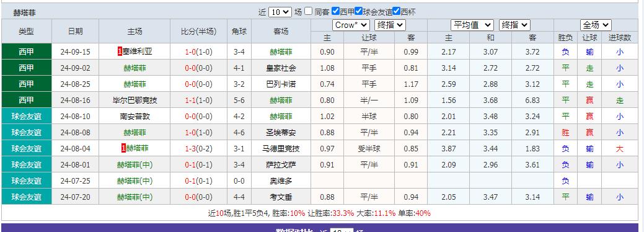The width and height of the screenshot is (644, 232).
Task: Open the Crow* bookmaker dropdown
Action: pos(351,25)
